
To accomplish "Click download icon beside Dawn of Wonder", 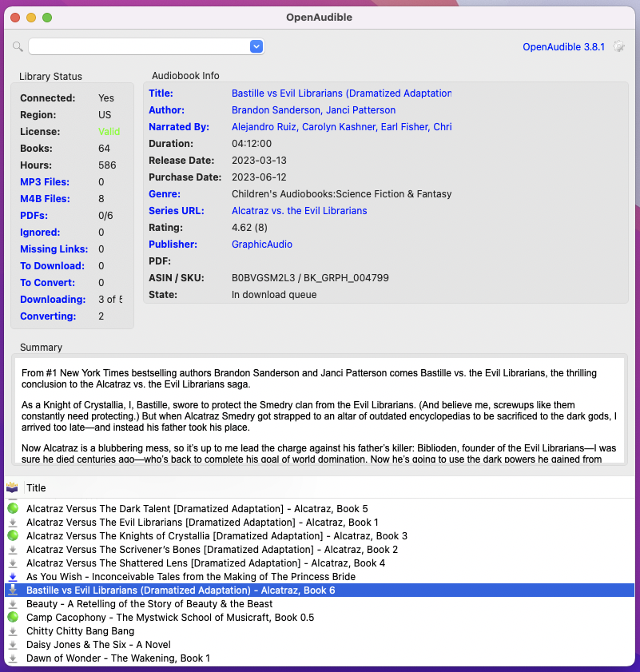I will [x=13, y=658].
